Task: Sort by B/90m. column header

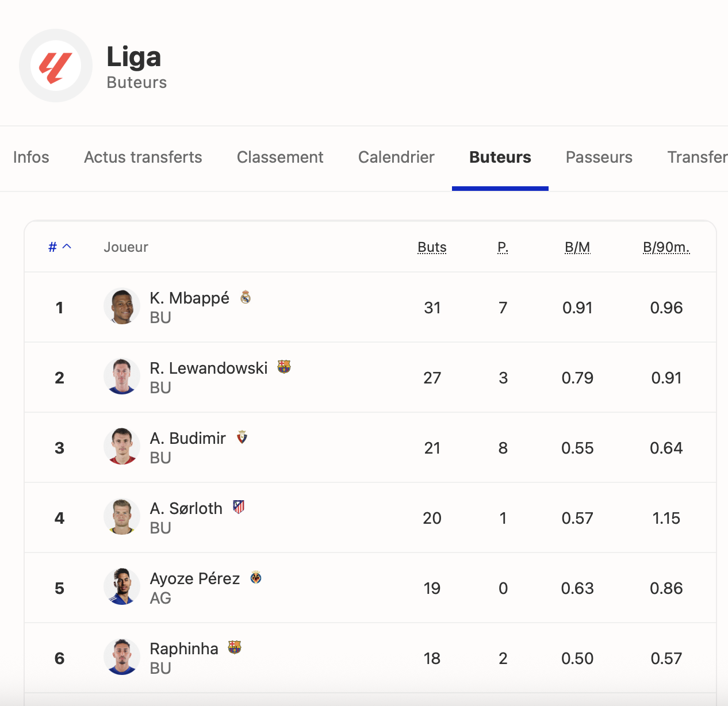Action: 666,247
